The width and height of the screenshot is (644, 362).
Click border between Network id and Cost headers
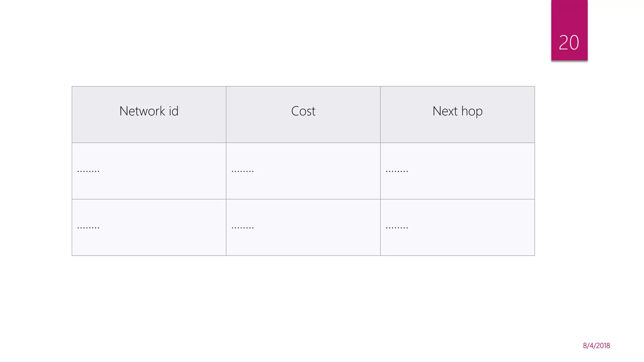coord(226,114)
